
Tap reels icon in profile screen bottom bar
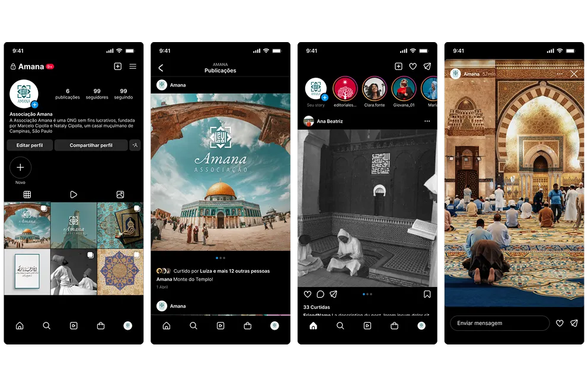(x=73, y=325)
